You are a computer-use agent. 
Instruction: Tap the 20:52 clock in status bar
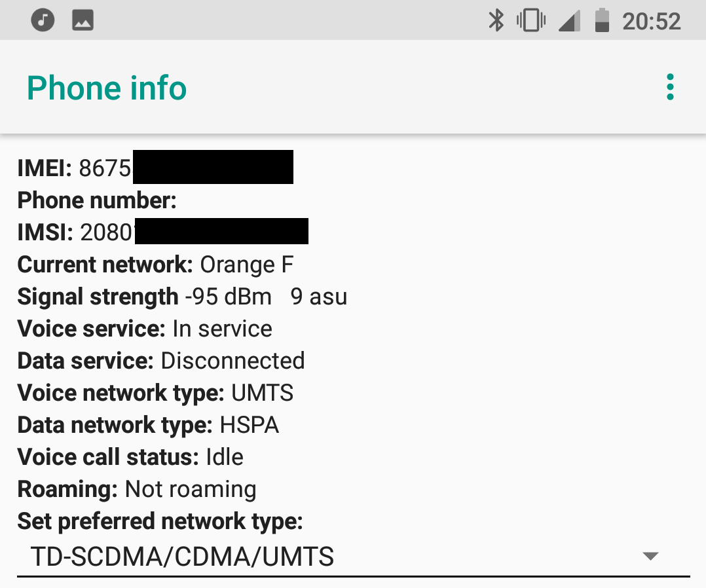[652, 21]
